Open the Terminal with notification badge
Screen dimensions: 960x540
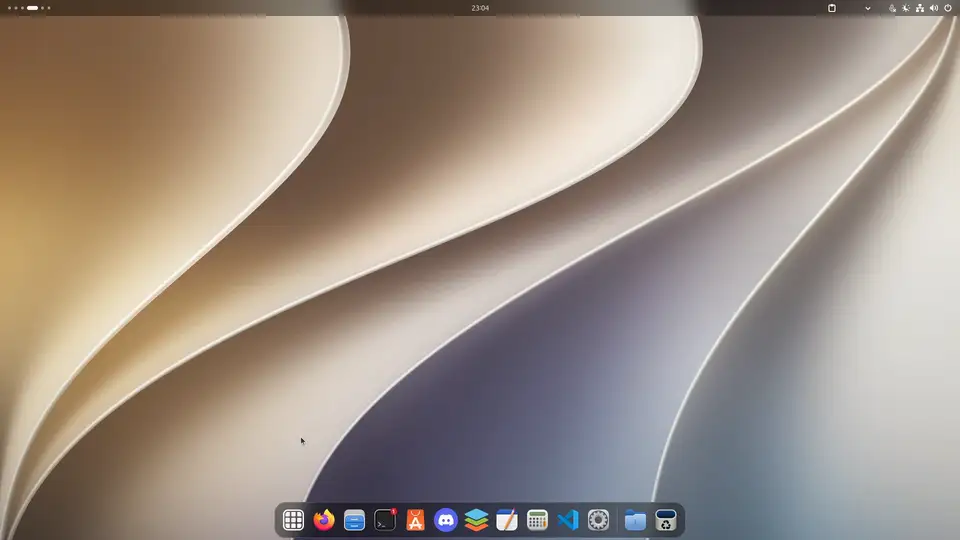click(385, 520)
